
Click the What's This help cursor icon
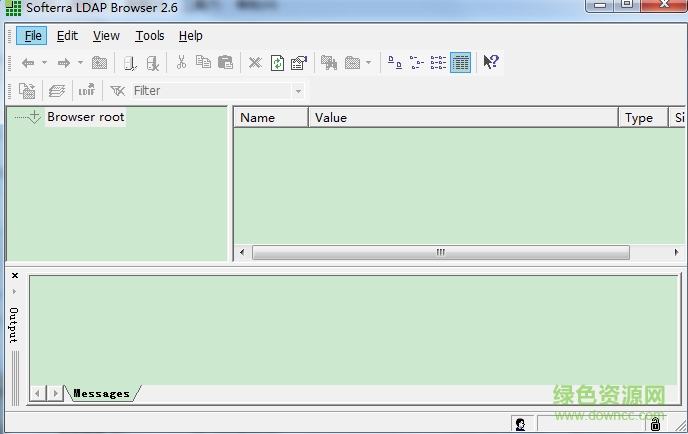[x=491, y=62]
